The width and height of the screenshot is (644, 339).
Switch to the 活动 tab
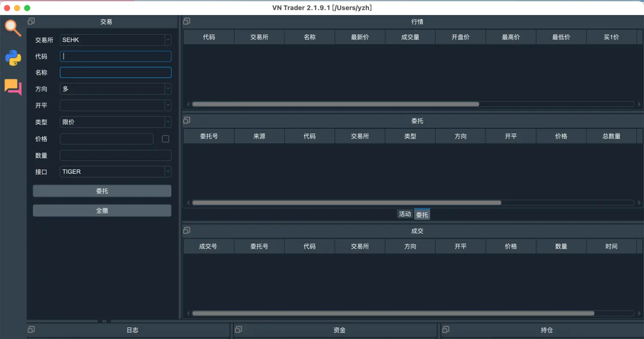(404, 214)
